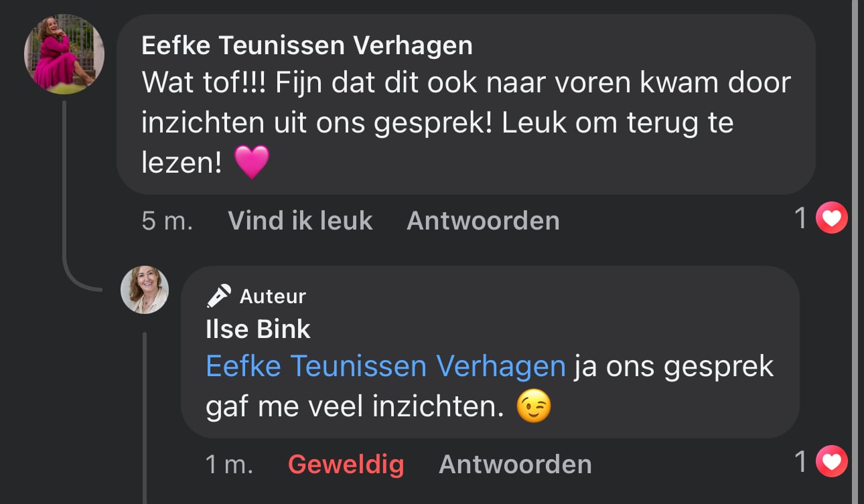Click the blue Eefke Teunissen Verhagen mention
The height and width of the screenshot is (504, 864).
[x=385, y=366]
